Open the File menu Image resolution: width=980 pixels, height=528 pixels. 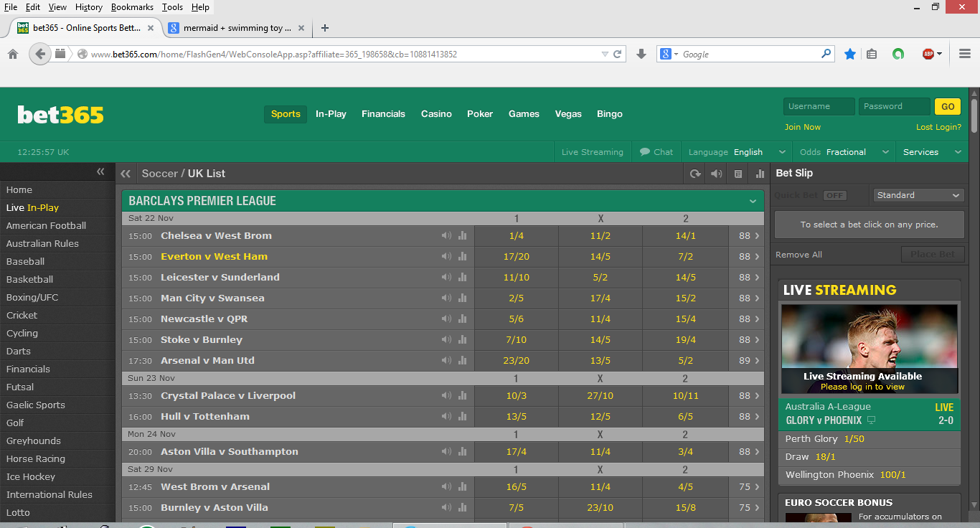click(x=11, y=7)
